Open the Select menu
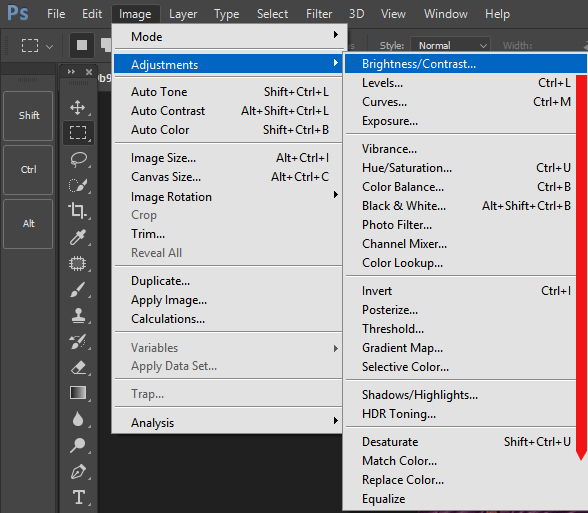 (x=272, y=14)
